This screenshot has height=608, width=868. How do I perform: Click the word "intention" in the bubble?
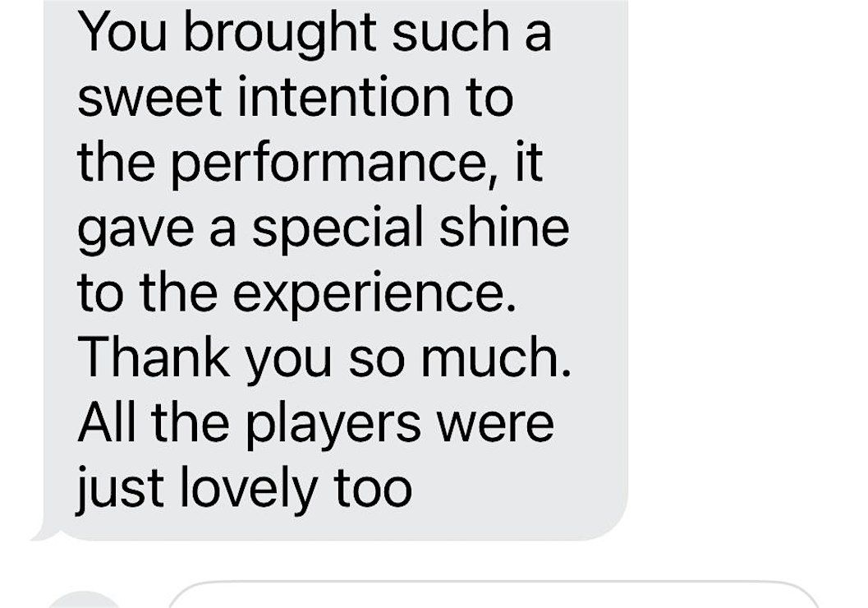(x=343, y=98)
